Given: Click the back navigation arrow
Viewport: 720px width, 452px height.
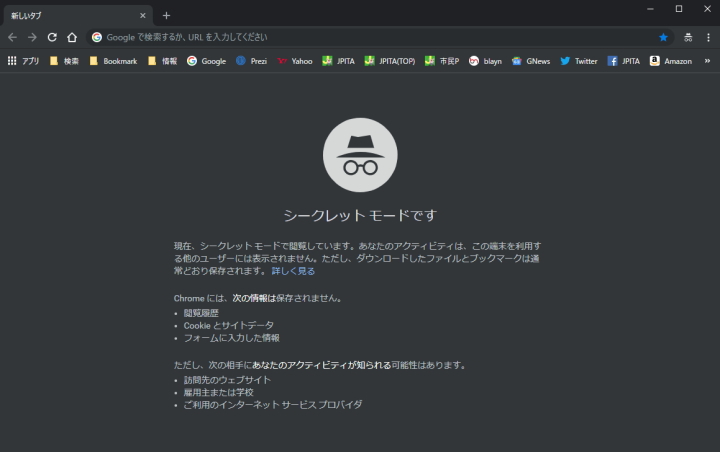Looking at the screenshot, I should point(12,37).
